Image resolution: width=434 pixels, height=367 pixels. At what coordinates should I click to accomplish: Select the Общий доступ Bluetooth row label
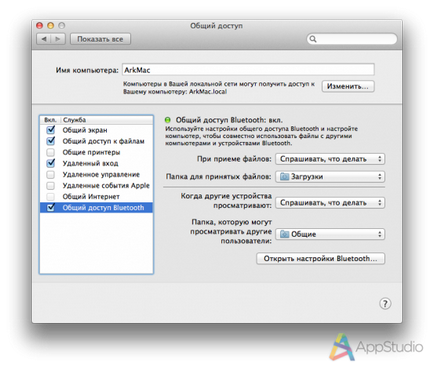pos(103,207)
